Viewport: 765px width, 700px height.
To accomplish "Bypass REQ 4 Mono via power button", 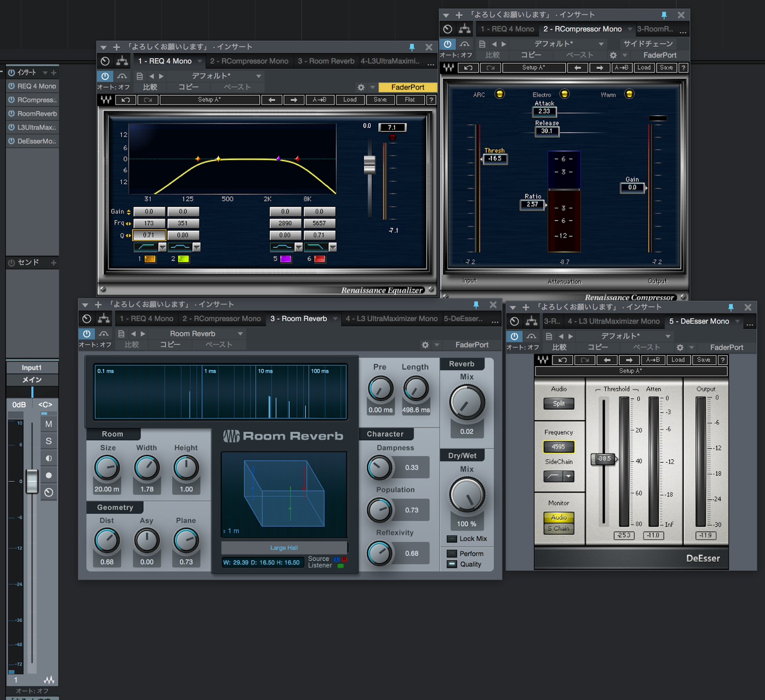I will click(x=105, y=76).
